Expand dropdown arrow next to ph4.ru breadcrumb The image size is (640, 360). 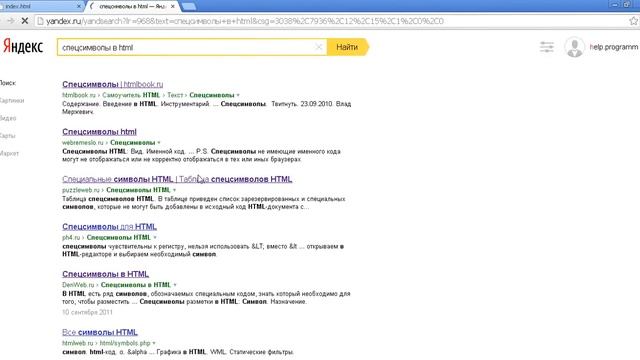click(155, 237)
